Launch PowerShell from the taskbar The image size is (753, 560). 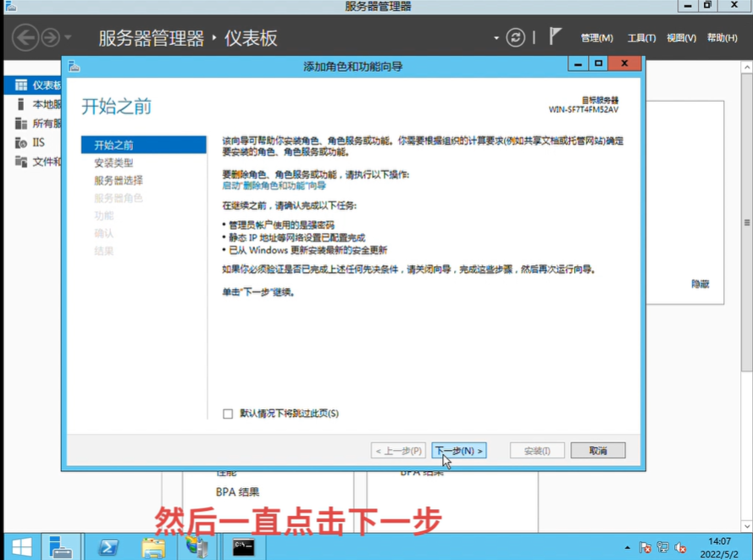[108, 547]
